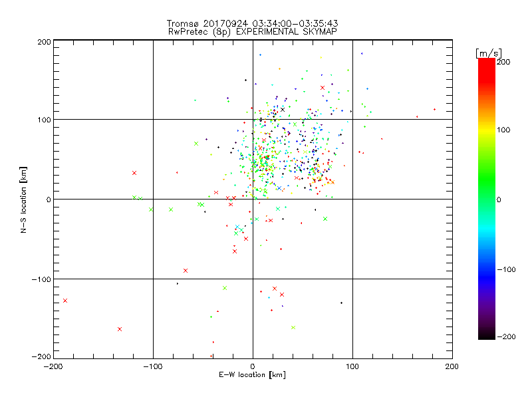Click the 'RwPretec (8p) EXPERIMENTAL SKYMAP' subtitle

tap(253, 32)
